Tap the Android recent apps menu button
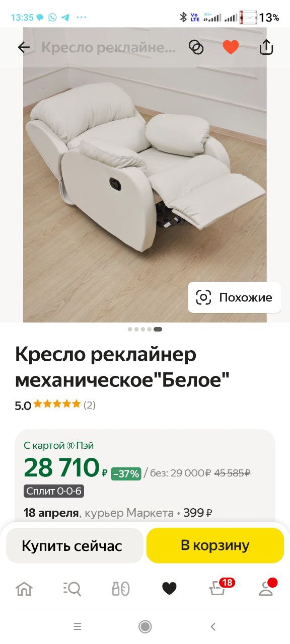290x644 pixels. coord(78,626)
